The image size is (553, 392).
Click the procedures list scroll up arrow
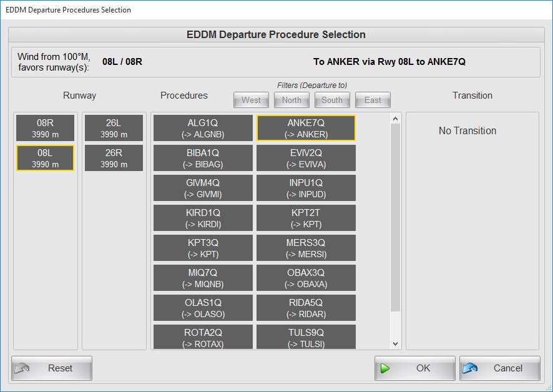[x=395, y=119]
